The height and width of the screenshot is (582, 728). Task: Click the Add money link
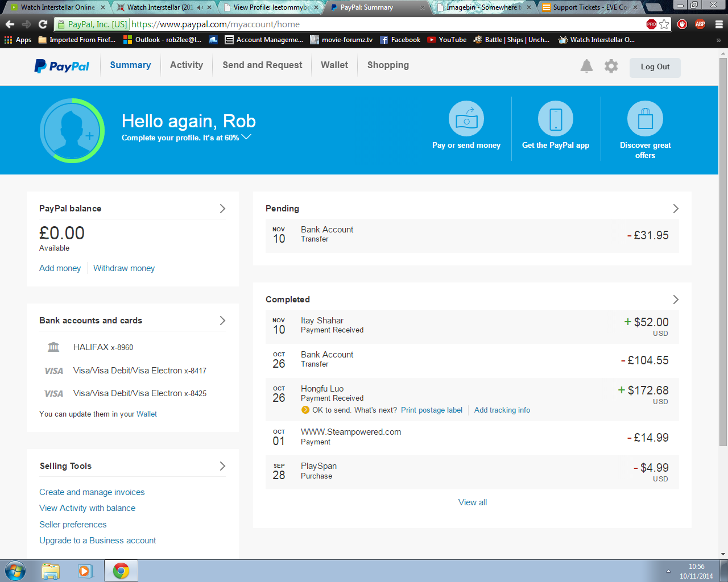coord(60,268)
